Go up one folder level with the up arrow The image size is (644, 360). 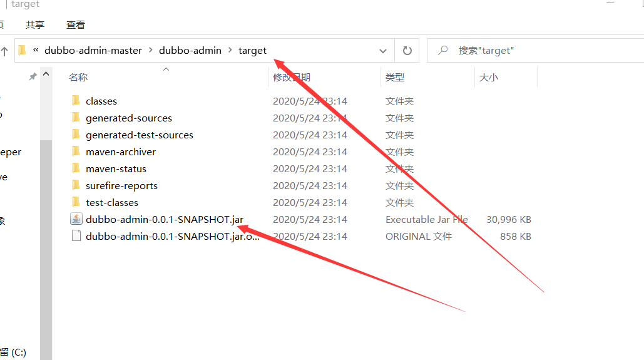[x=4, y=51]
